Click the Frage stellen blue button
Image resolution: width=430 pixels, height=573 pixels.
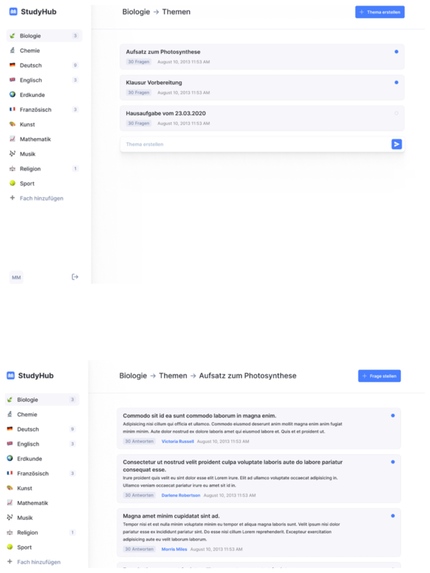point(379,376)
